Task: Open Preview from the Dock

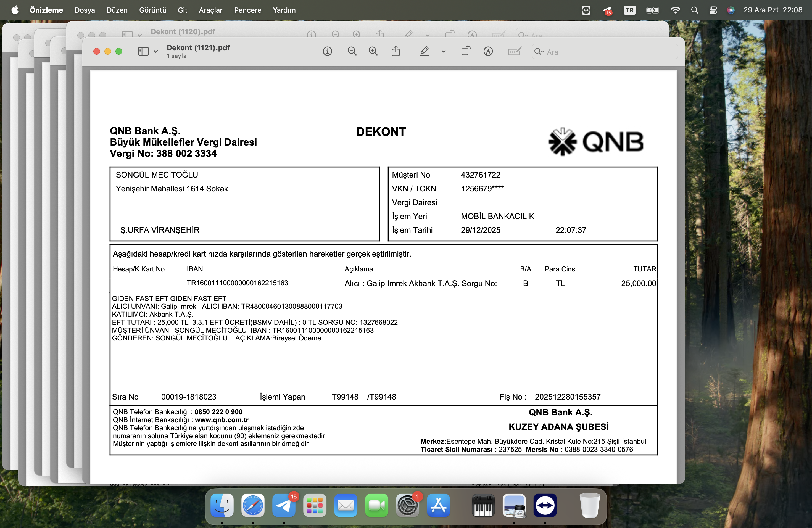Action: pos(514,505)
